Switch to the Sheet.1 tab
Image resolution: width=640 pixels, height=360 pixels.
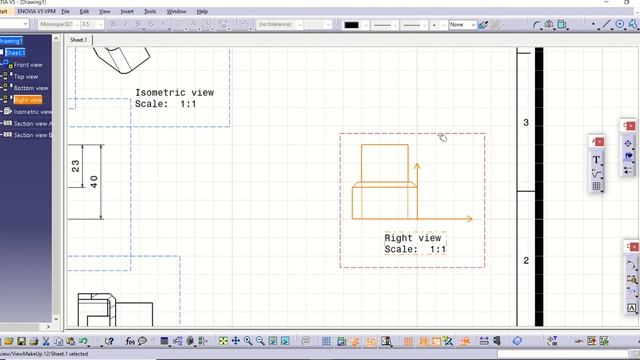(79, 40)
